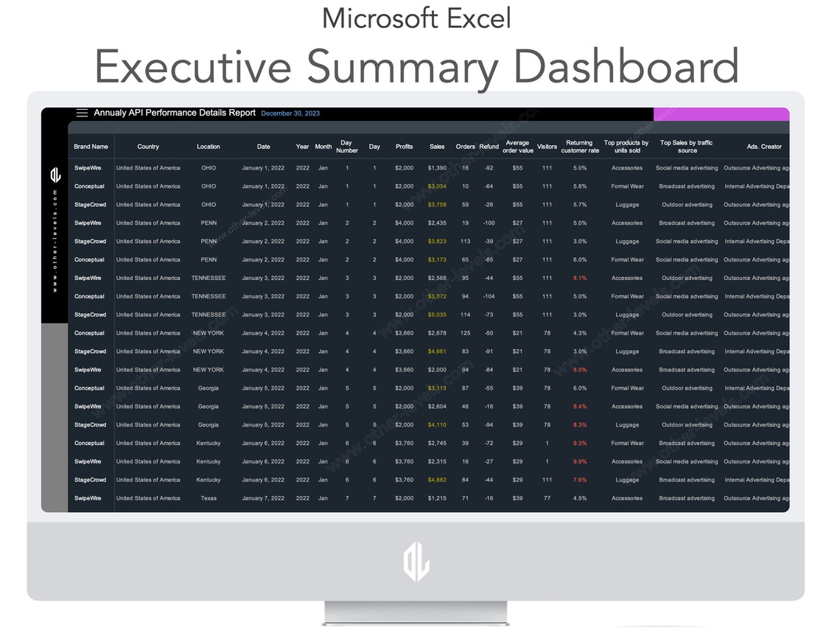This screenshot has width=840, height=630.
Task: Click the refund cell showing -100
Action: (x=489, y=223)
